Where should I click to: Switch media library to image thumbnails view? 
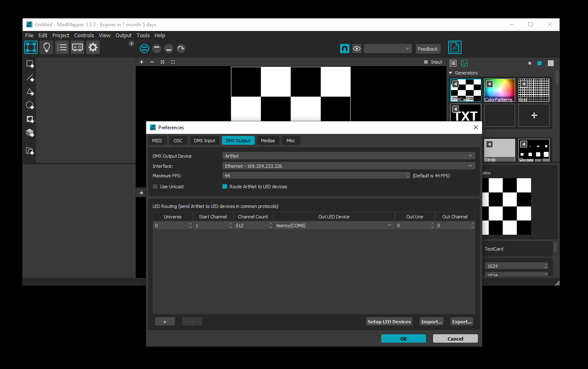[464, 63]
